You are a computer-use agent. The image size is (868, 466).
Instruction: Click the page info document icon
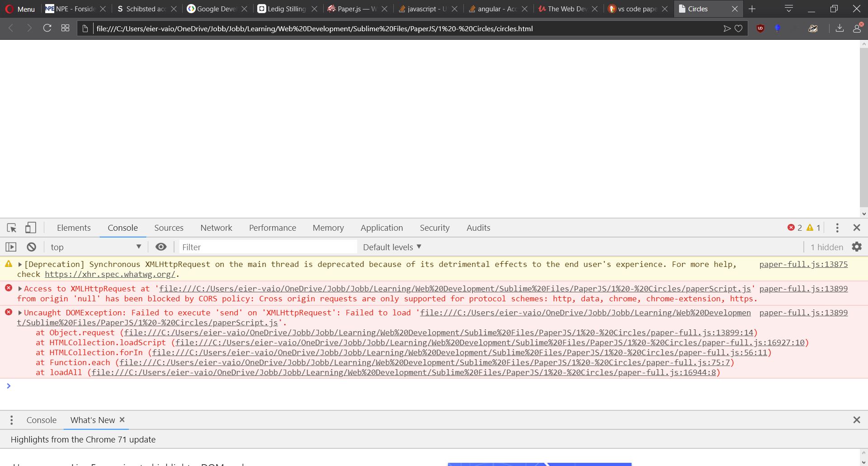point(85,29)
